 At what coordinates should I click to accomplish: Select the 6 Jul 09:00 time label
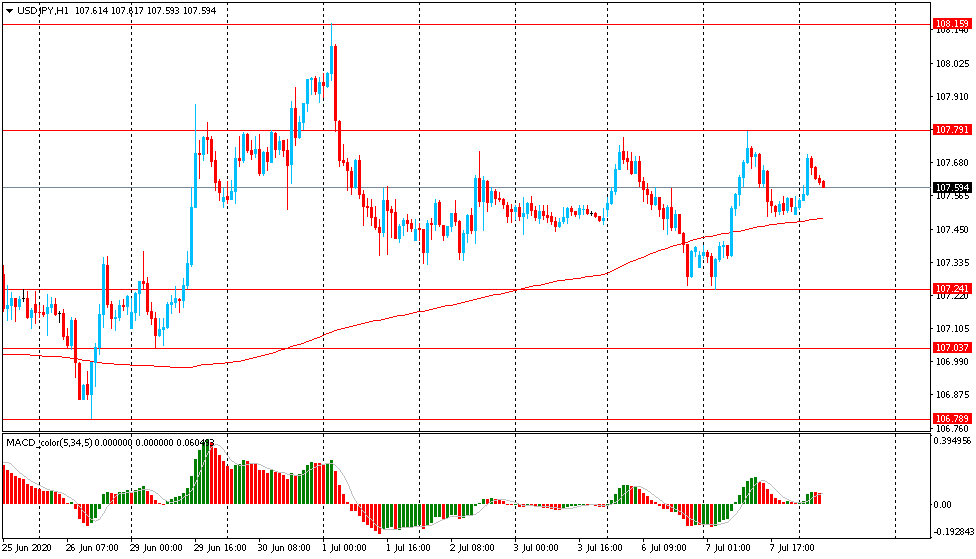664,548
